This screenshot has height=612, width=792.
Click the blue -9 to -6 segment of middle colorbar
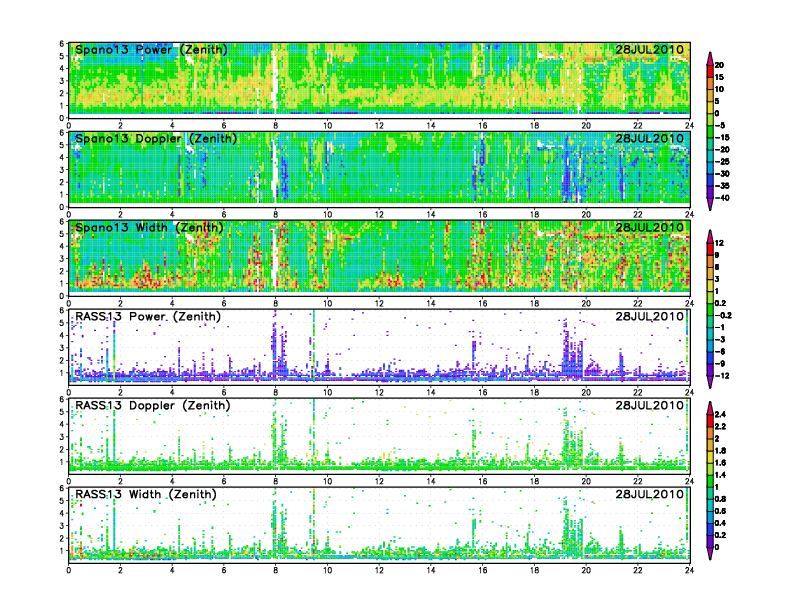(710, 358)
